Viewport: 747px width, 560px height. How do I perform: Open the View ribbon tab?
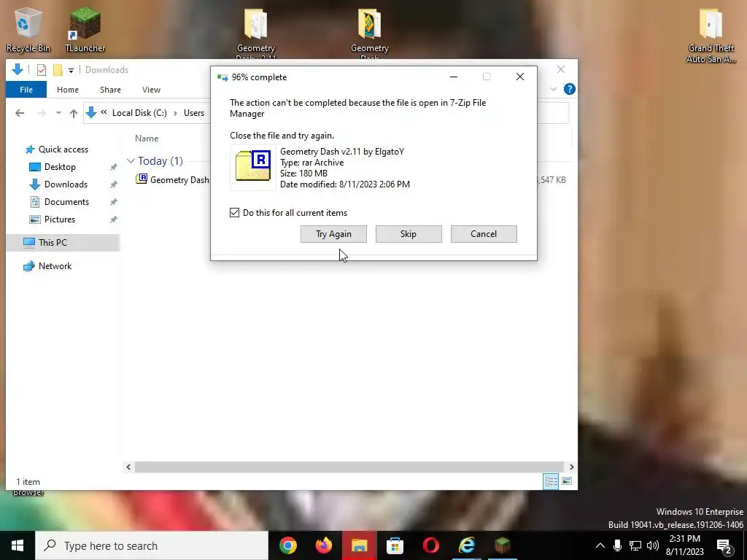(151, 90)
